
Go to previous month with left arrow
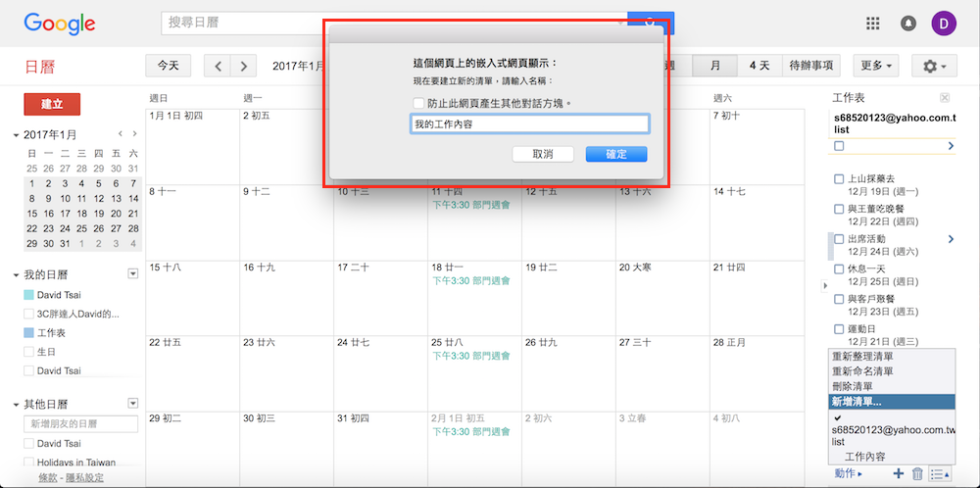point(218,67)
